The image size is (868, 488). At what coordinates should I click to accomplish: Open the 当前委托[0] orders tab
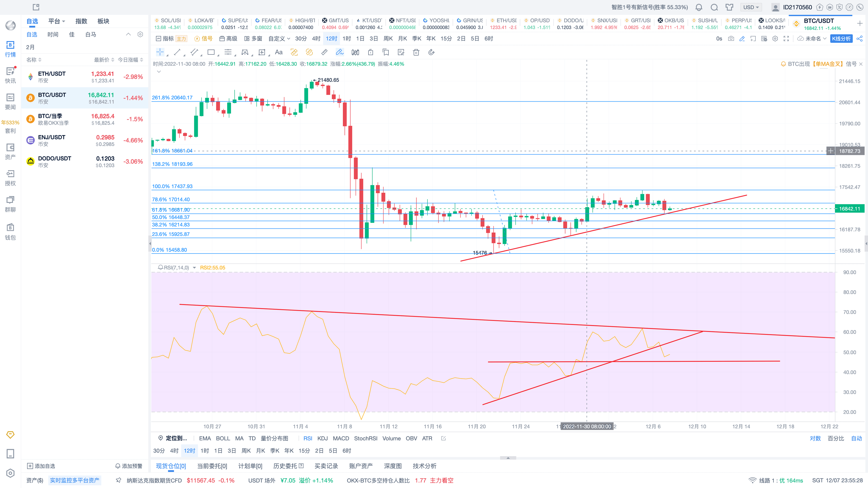pos(212,467)
